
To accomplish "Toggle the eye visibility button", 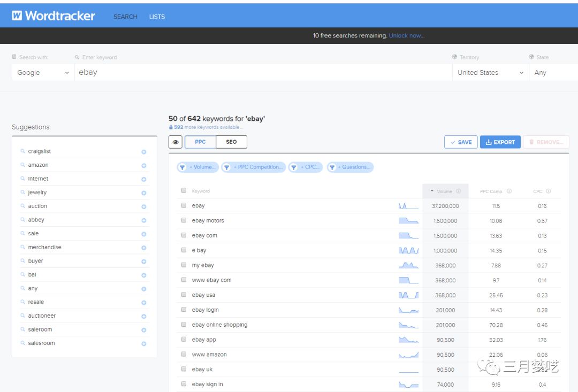I will click(176, 142).
